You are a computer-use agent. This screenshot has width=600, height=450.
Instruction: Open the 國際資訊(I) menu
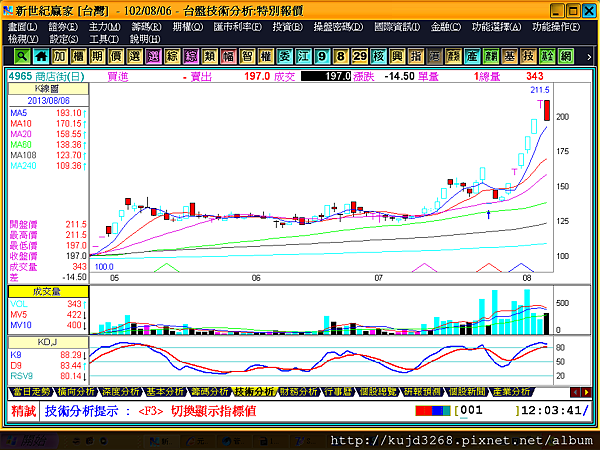coord(397,27)
